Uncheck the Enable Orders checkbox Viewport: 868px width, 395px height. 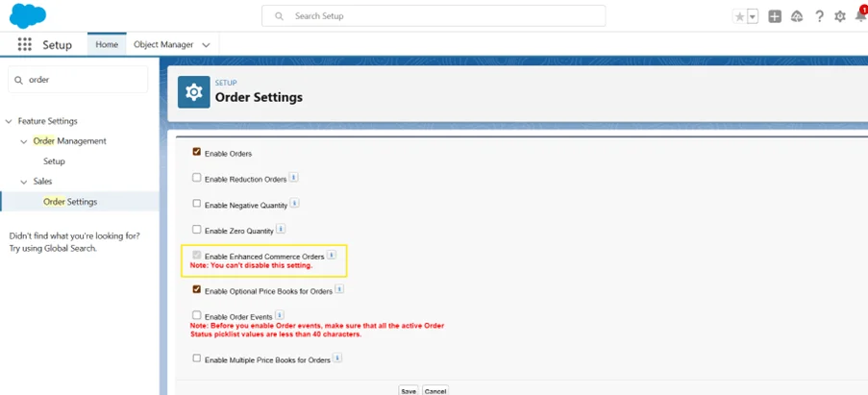coord(196,152)
